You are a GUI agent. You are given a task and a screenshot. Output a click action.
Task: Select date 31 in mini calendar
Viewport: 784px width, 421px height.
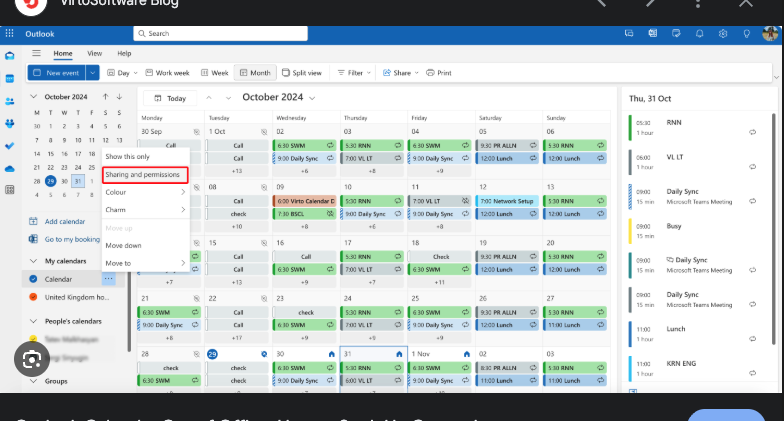click(78, 181)
